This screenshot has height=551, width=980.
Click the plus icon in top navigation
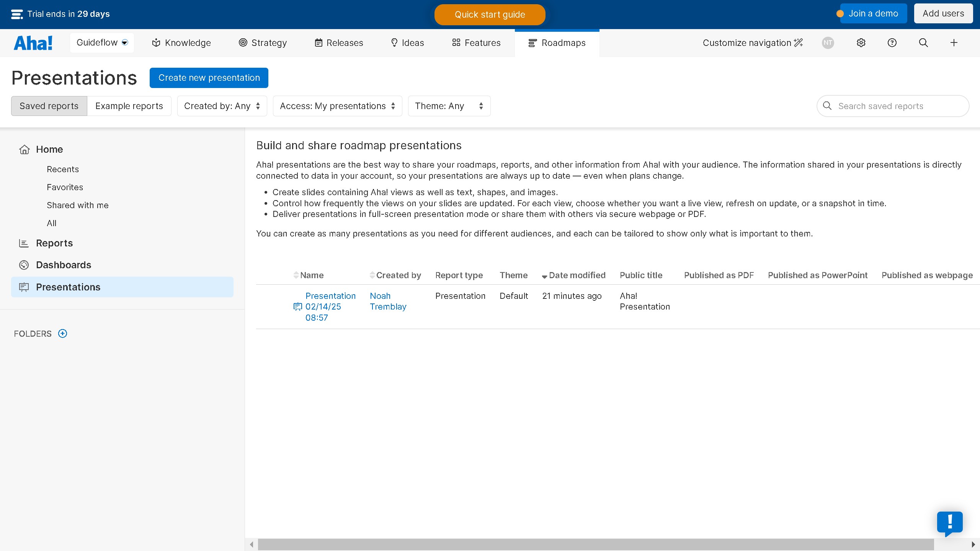click(954, 43)
